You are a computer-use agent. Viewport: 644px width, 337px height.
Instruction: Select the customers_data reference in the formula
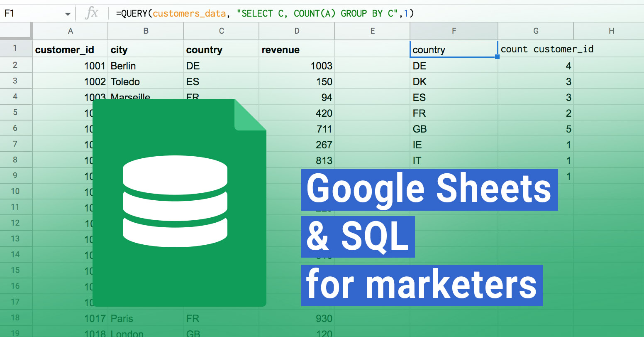189,13
